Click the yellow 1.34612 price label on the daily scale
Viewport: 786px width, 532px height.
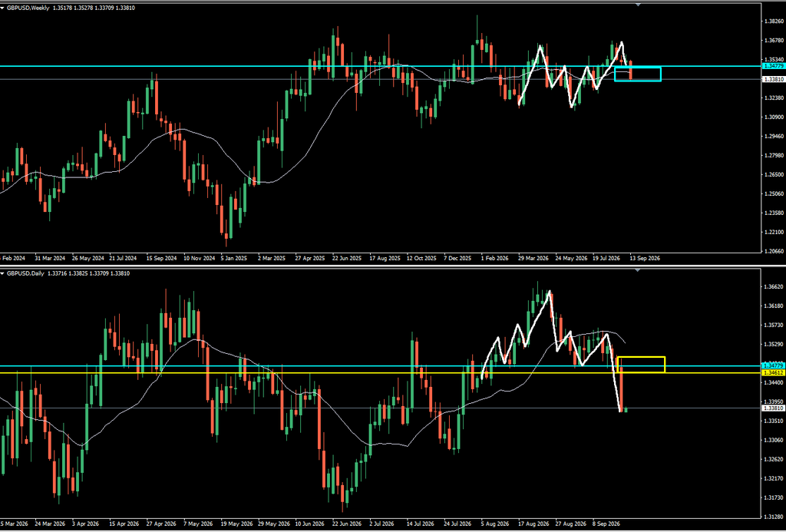(x=773, y=373)
